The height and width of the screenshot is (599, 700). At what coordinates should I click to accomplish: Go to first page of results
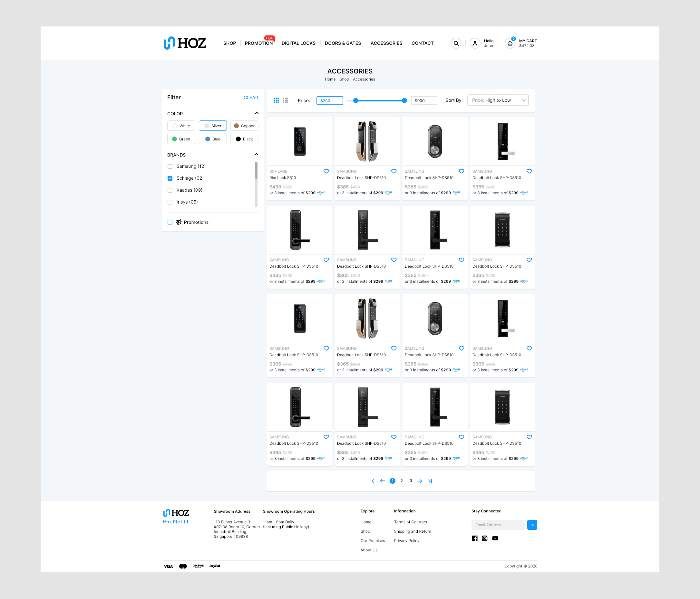(x=372, y=481)
